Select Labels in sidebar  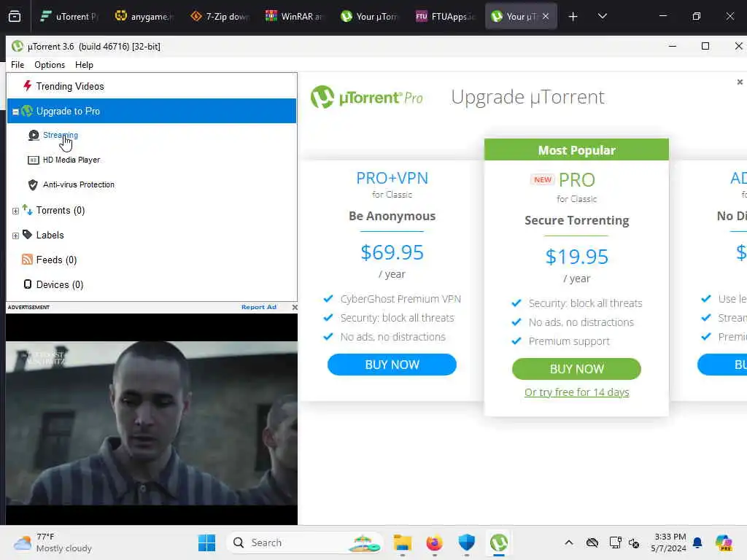pyautogui.click(x=50, y=236)
